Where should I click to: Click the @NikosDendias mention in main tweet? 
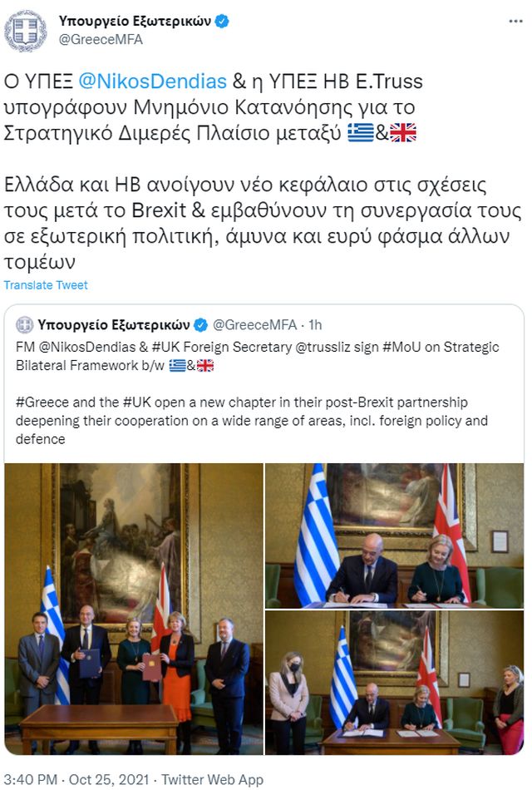tap(153, 81)
